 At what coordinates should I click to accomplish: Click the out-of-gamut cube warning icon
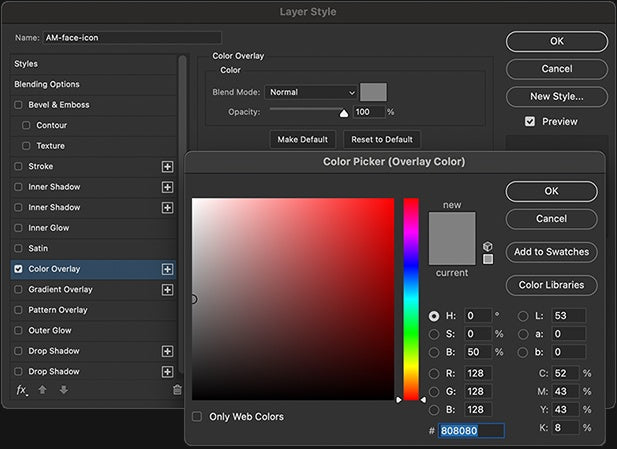488,246
